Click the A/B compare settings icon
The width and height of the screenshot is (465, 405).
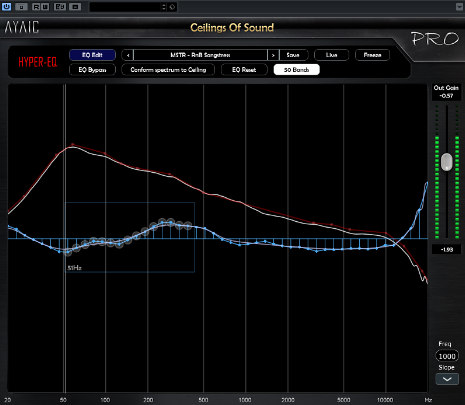60,6
